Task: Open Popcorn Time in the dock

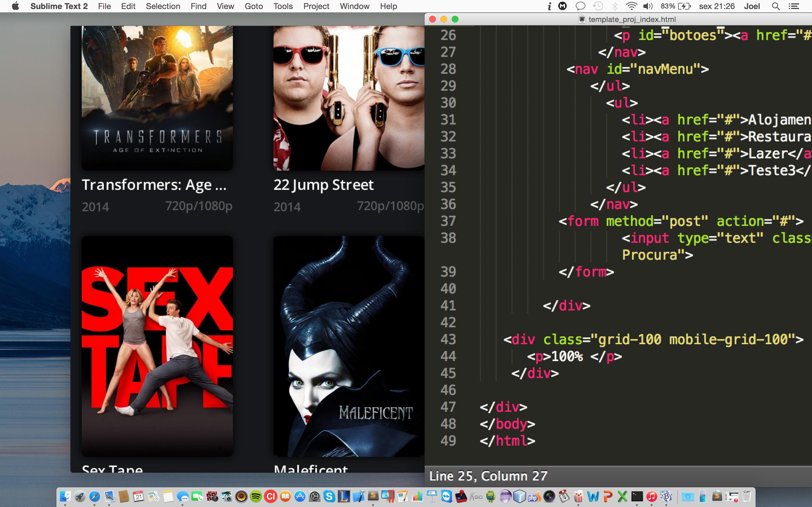Action: pyautogui.click(x=578, y=496)
